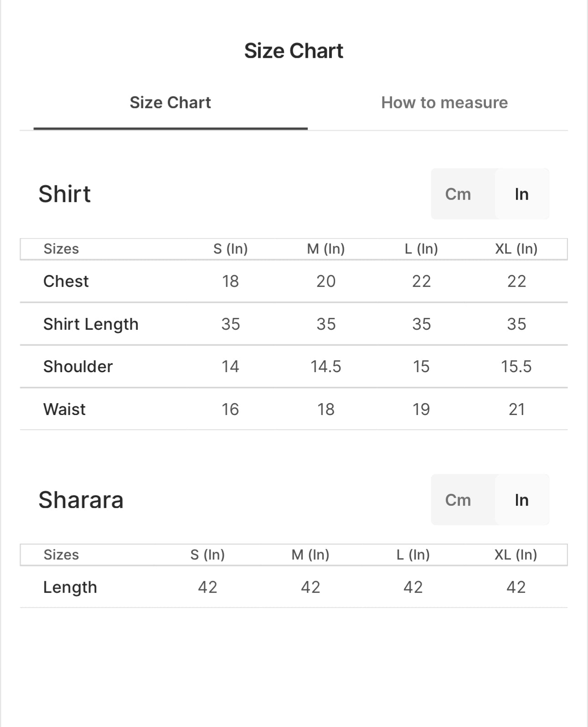The image size is (588, 727).
Task: Click the Sharara section title
Action: click(x=81, y=500)
